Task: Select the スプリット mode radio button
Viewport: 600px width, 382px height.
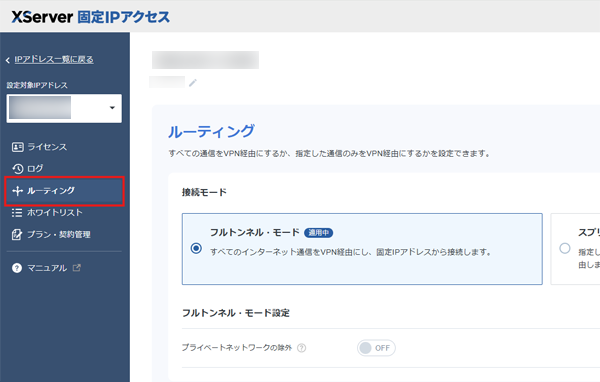Action: [x=565, y=248]
